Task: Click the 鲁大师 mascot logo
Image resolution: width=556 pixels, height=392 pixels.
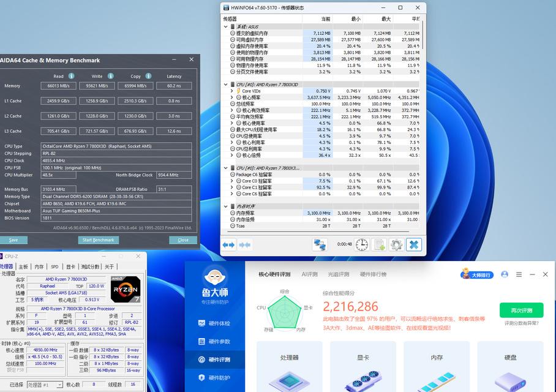Action: click(215, 276)
